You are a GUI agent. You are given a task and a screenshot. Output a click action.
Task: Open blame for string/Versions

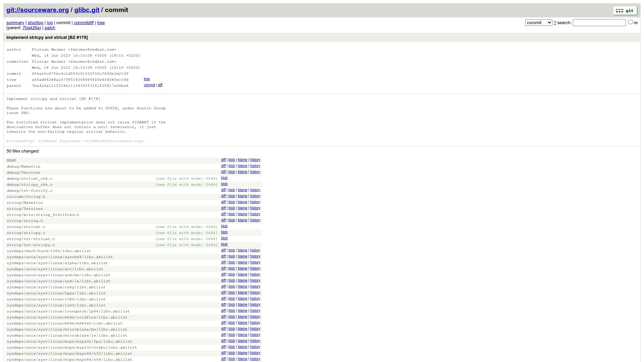pos(243,208)
